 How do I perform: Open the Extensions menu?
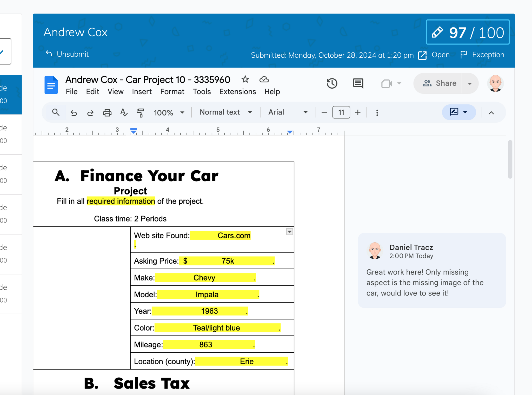[x=237, y=92]
